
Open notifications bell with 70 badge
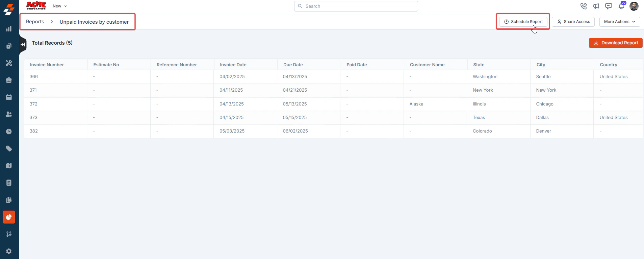(621, 6)
